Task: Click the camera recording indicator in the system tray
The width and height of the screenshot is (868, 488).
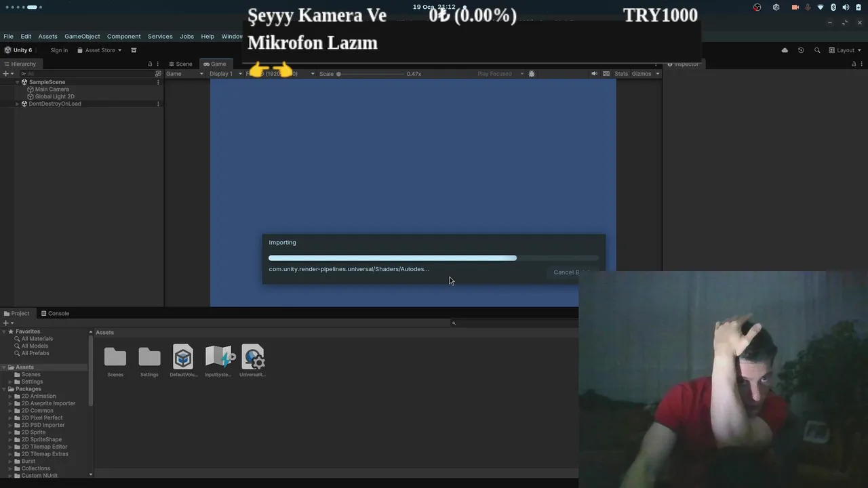Action: click(795, 7)
